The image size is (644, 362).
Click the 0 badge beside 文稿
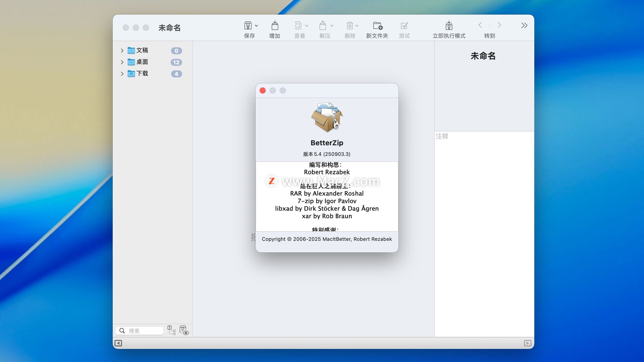pos(176,51)
